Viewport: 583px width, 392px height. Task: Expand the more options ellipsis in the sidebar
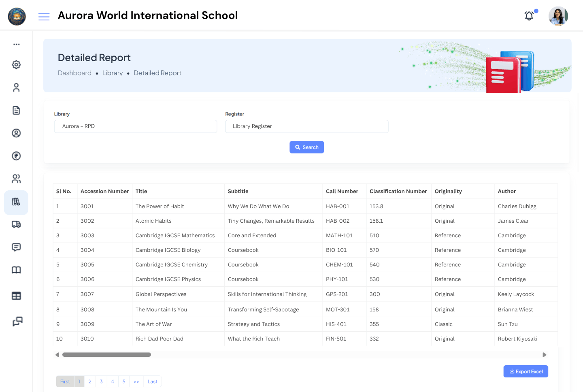coord(16,44)
